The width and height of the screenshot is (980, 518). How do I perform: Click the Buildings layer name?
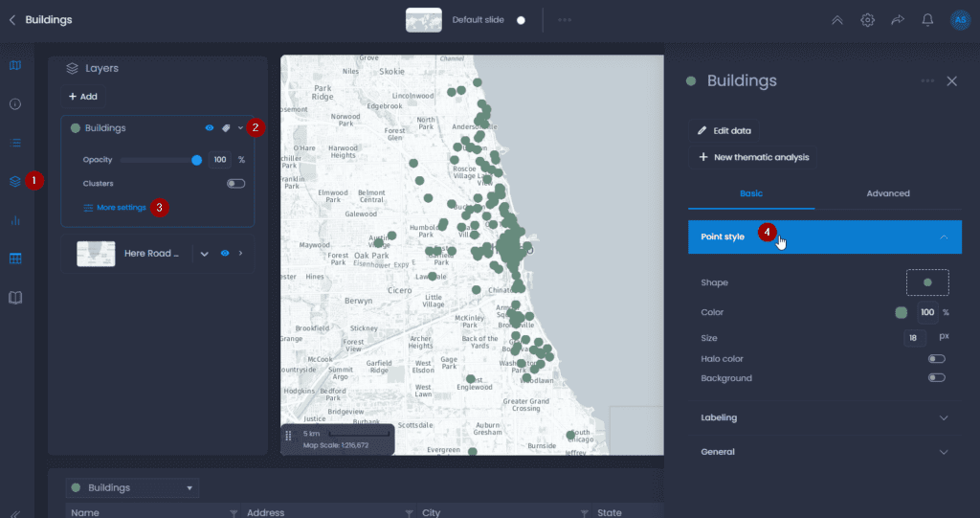(105, 128)
